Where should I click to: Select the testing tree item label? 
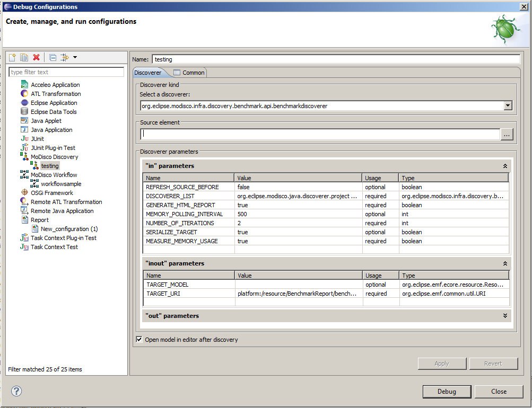[x=50, y=166]
